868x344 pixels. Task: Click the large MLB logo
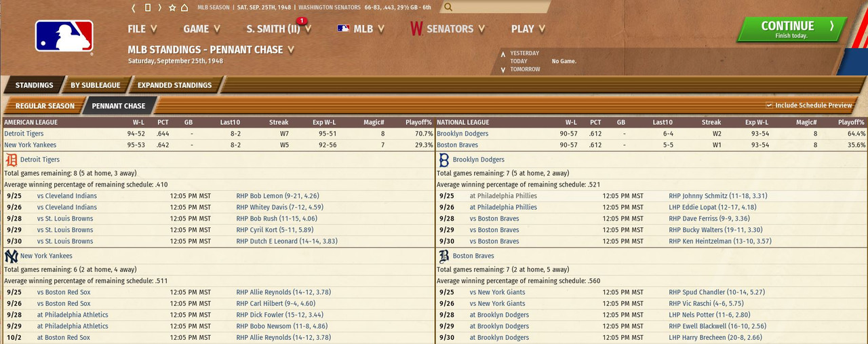click(x=64, y=37)
